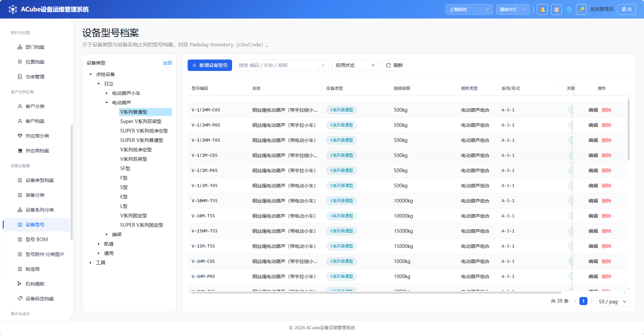Click the table's vertical scrollbar
This screenshot has width=644, height=335.
click(629, 130)
